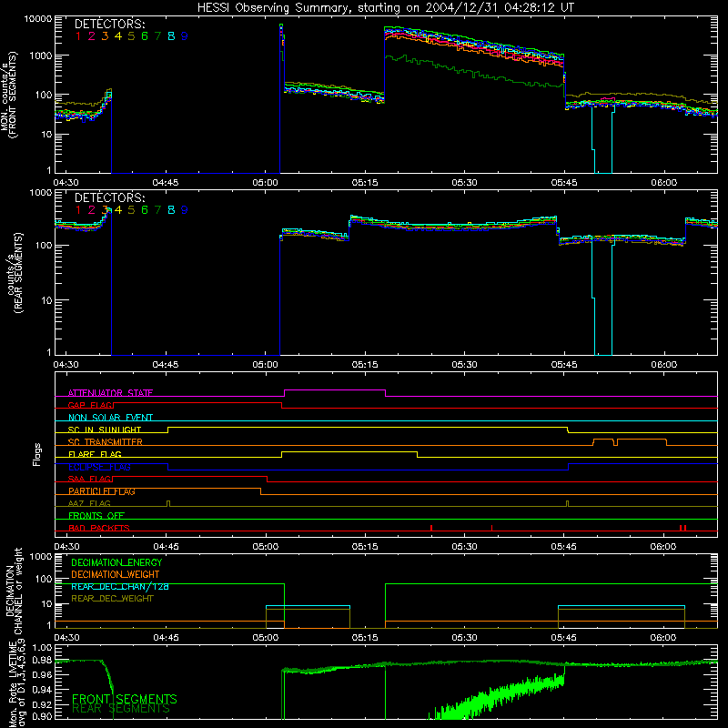Screen dimensions: 728x728
Task: Click the counts/s (REAR SEGMENTS) axis title
Action: 15,273
